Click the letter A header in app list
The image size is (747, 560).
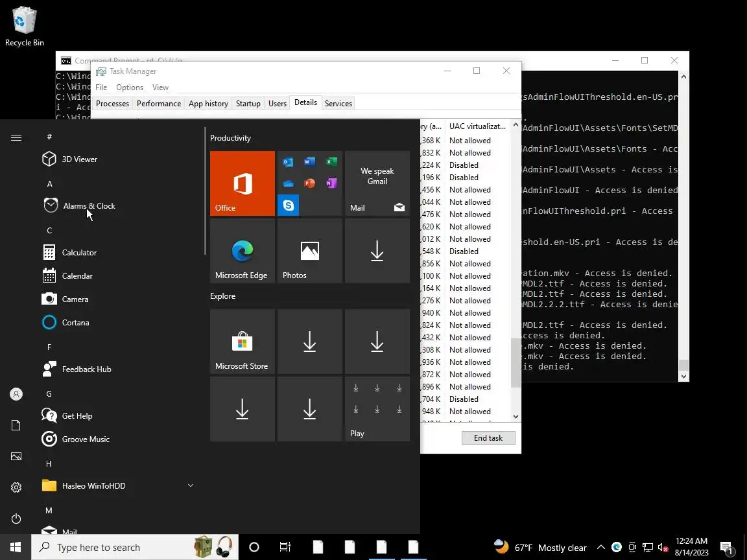49,184
